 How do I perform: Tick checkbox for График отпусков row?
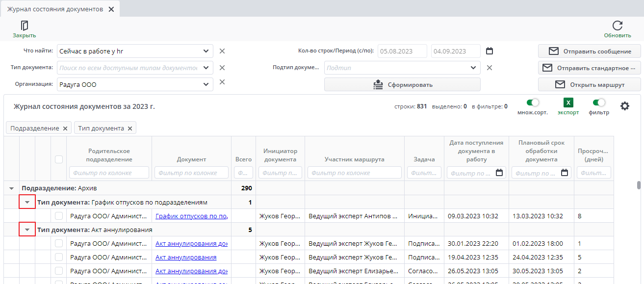tap(59, 216)
